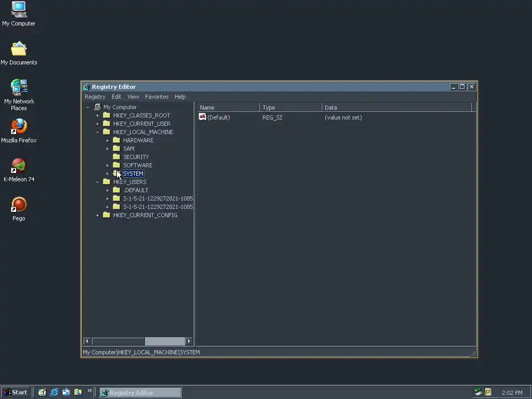Show more quick launch items chevron
Viewport: 532px width, 399px height.
(x=89, y=391)
